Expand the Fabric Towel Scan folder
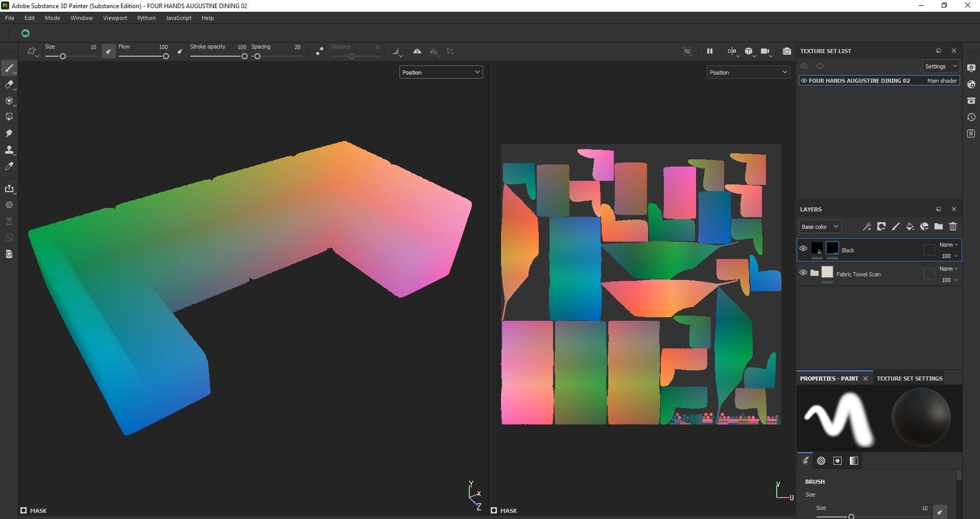This screenshot has height=519, width=980. click(815, 273)
